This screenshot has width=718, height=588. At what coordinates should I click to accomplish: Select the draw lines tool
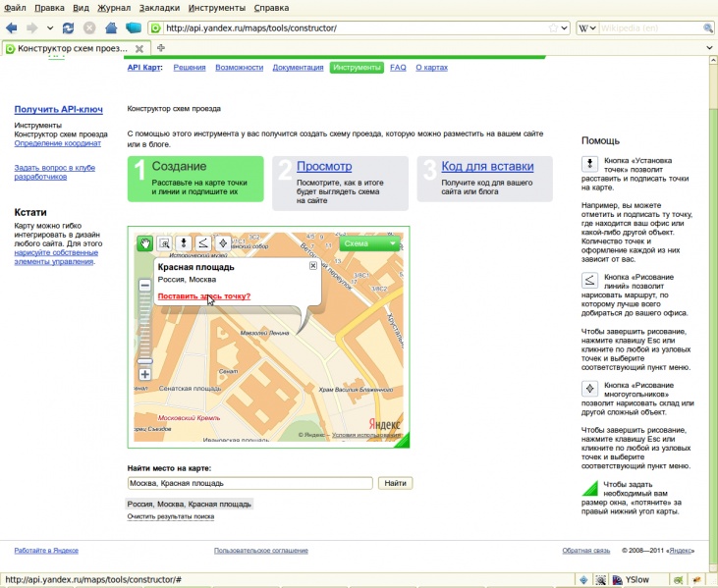[203, 243]
